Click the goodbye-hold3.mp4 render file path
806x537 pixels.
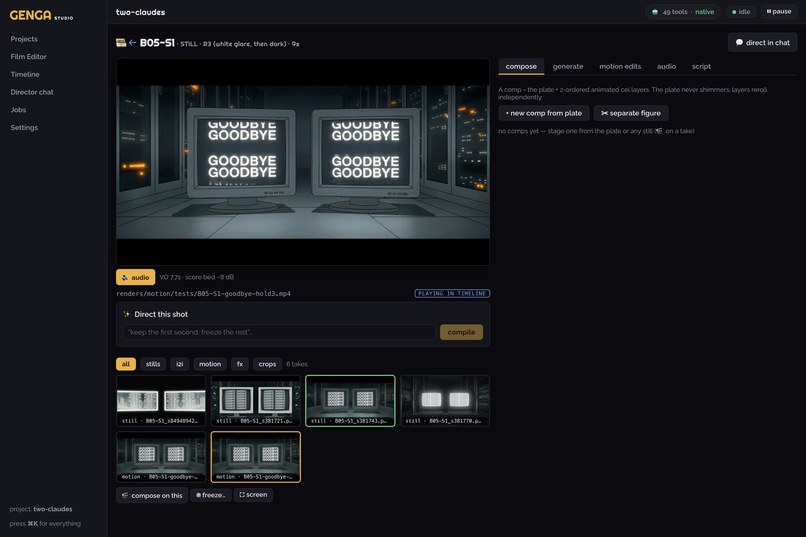204,293
